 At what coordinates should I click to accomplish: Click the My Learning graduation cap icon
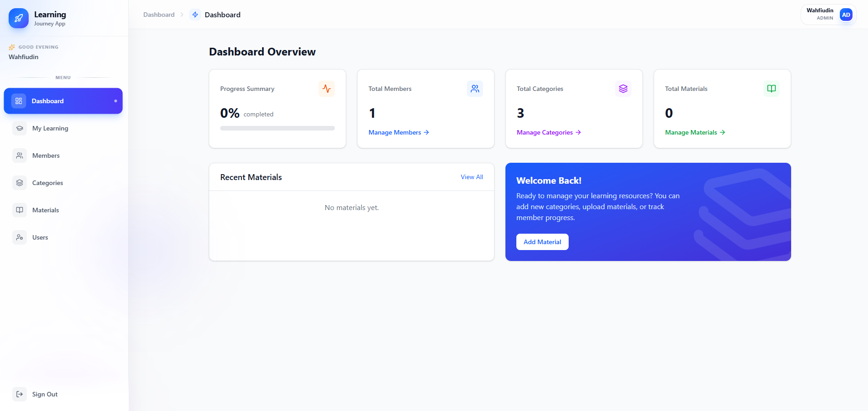click(x=20, y=128)
